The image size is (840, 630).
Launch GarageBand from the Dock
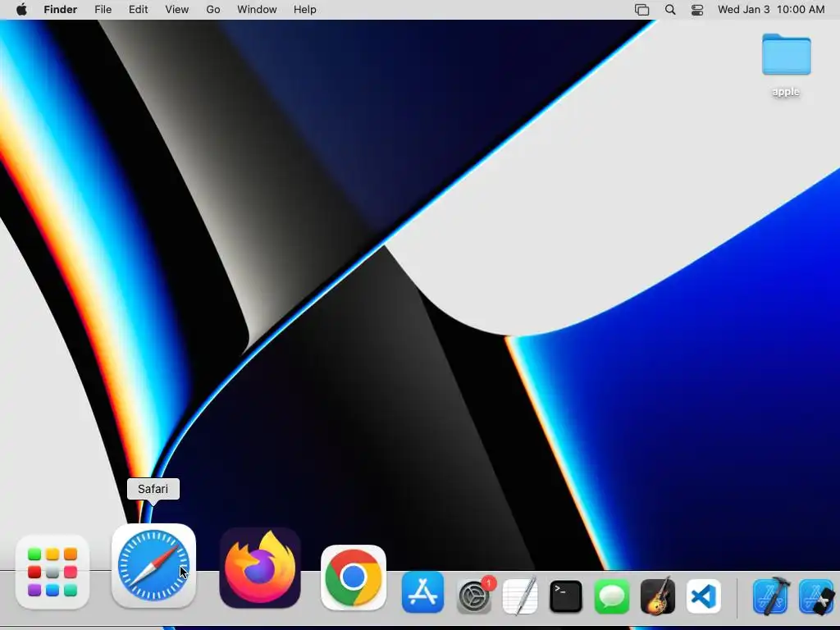tap(658, 596)
